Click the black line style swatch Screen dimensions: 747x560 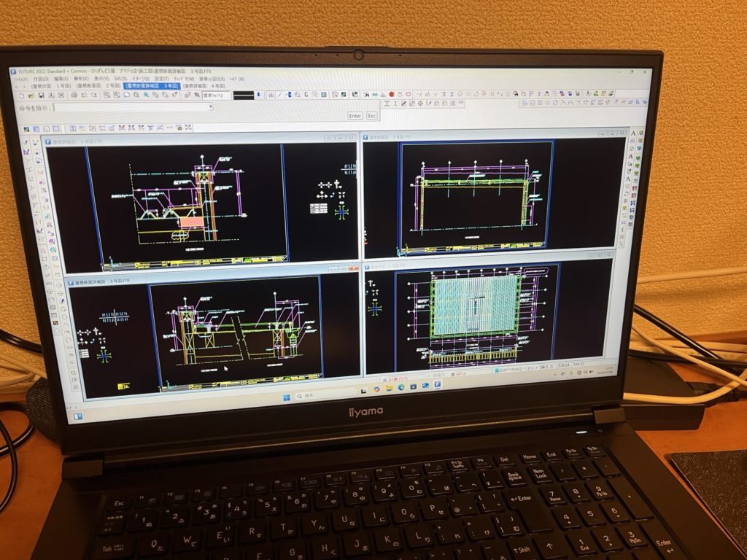coord(244,95)
